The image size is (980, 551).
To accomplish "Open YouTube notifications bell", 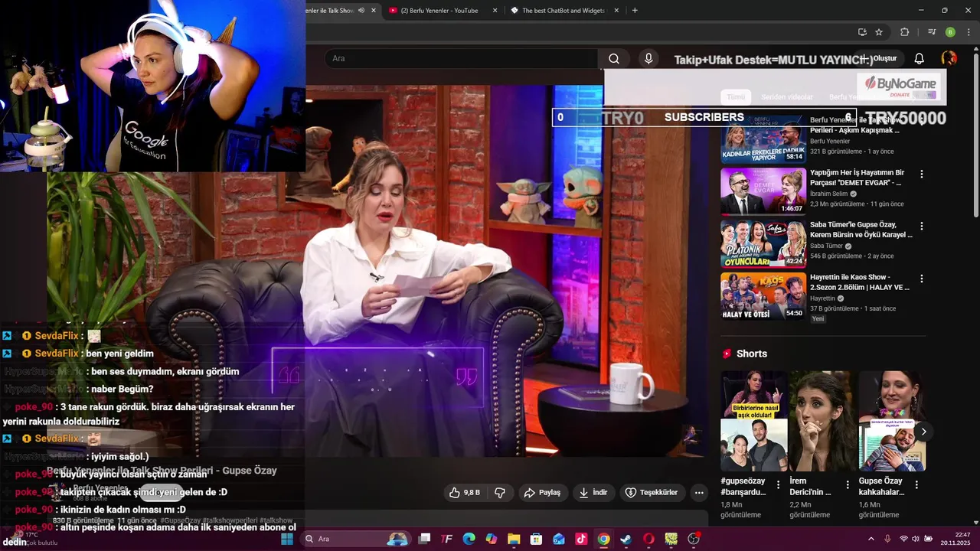I will (920, 58).
